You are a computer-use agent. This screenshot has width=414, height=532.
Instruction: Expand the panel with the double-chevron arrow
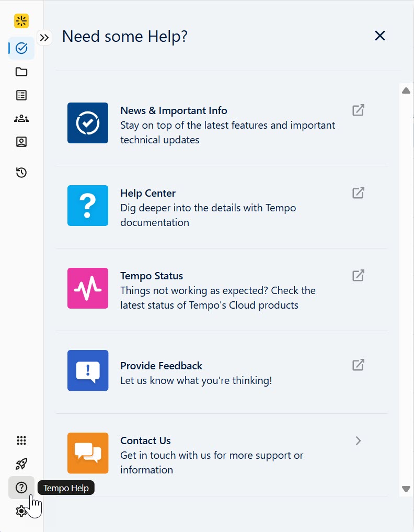click(45, 37)
